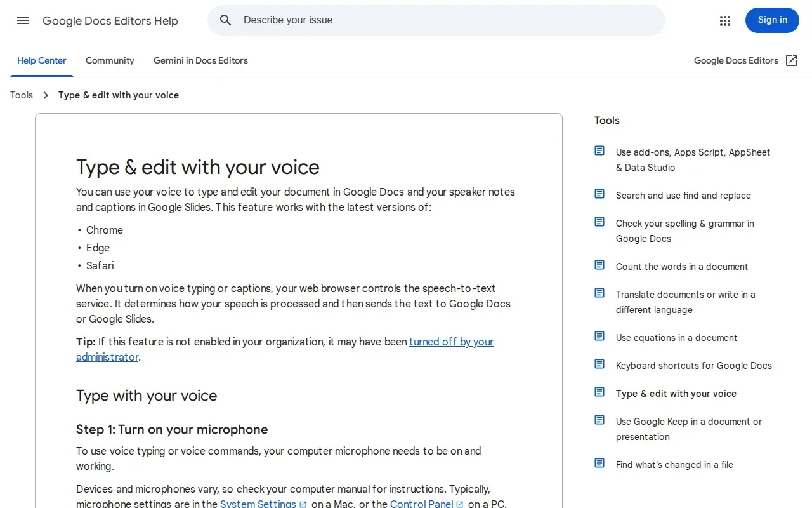812x508 pixels.
Task: Open Translate documents or write in a different language
Action: 686,302
